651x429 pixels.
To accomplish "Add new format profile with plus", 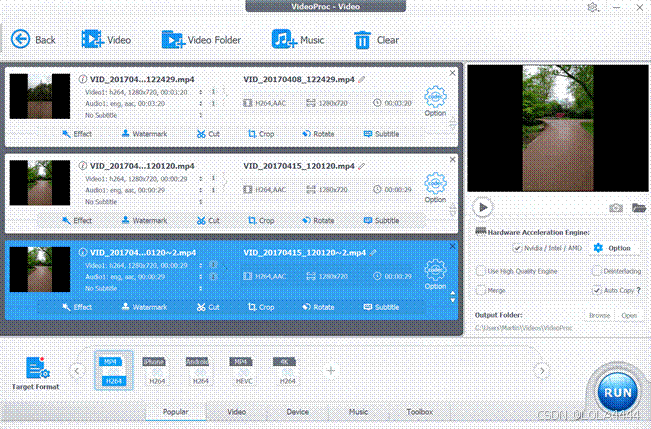I will (330, 370).
